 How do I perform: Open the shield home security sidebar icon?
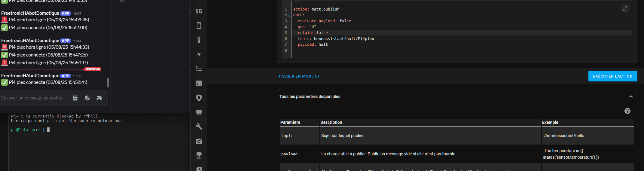tap(199, 98)
